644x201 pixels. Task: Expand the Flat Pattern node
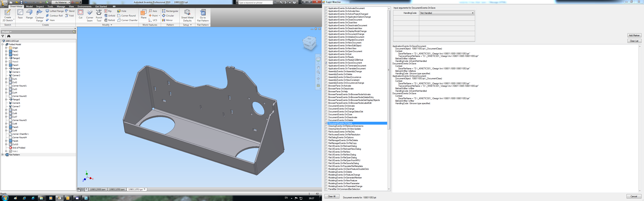[x=3, y=155]
